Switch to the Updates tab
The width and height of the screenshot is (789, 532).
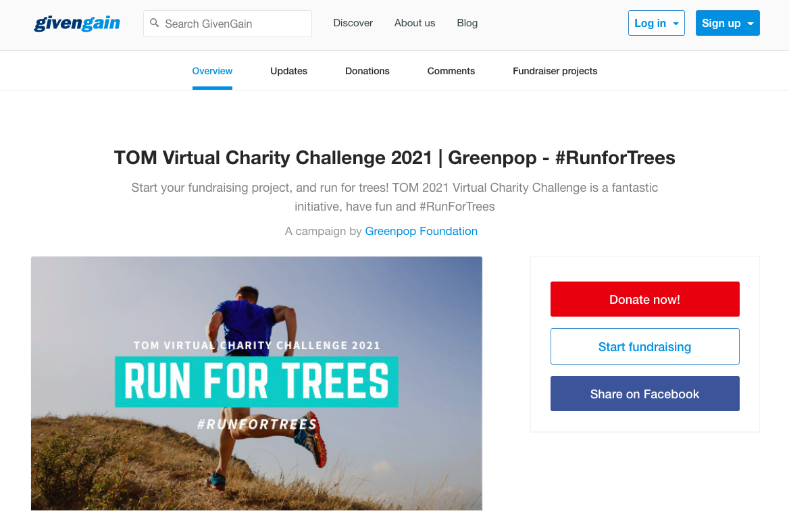(289, 72)
